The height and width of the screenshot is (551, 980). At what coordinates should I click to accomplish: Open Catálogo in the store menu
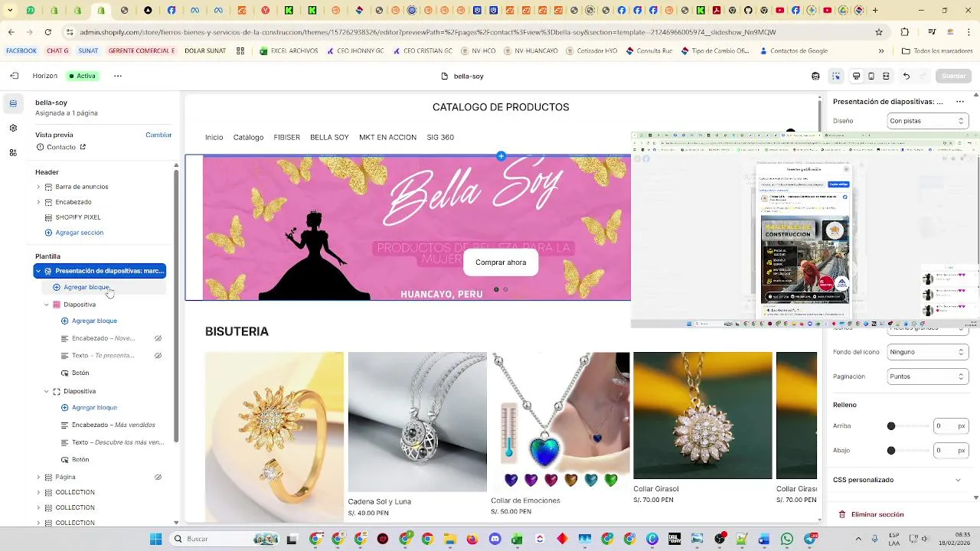(x=248, y=138)
